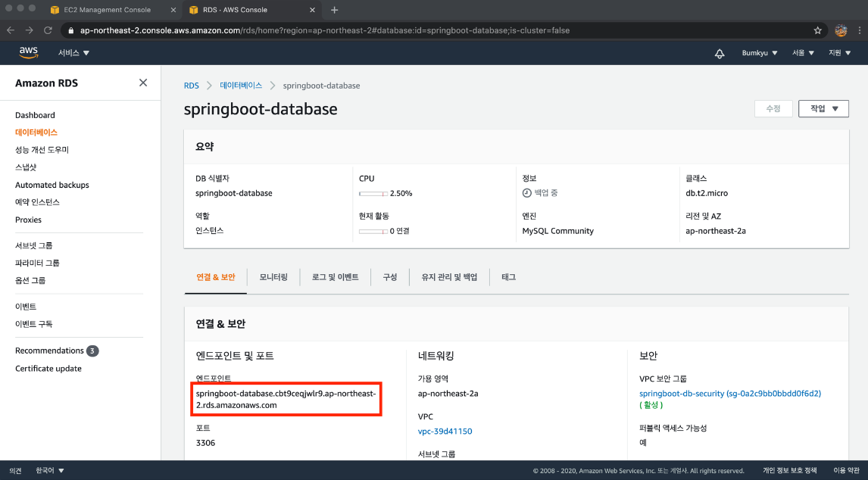Click the Recommendations count badge 3
The image size is (868, 480).
(92, 351)
